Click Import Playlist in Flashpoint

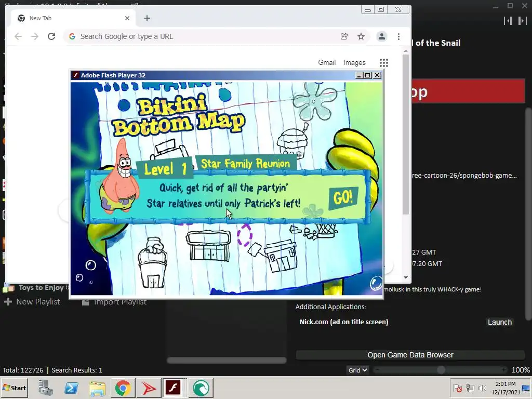click(114, 302)
